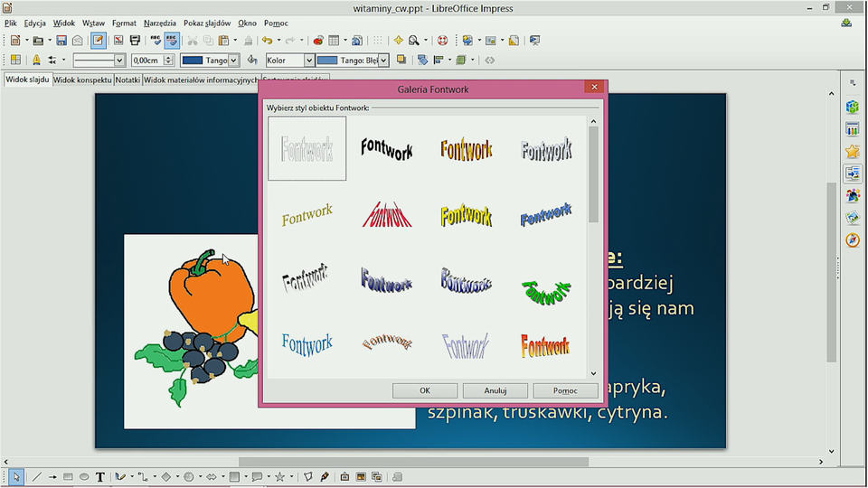This screenshot has height=488, width=868.
Task: Open the Navigator sidebar panel
Action: tap(852, 240)
